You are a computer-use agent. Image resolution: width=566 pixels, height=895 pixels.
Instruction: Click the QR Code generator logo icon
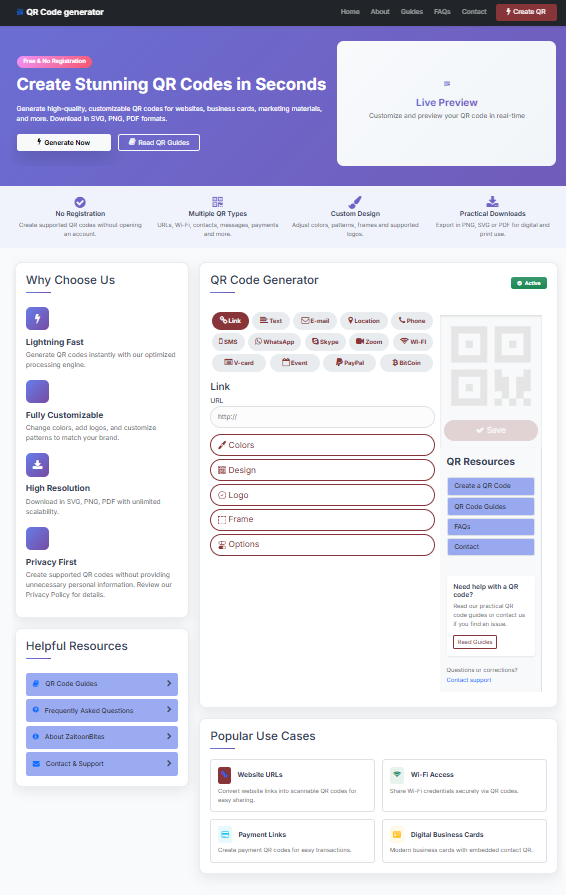coord(21,12)
